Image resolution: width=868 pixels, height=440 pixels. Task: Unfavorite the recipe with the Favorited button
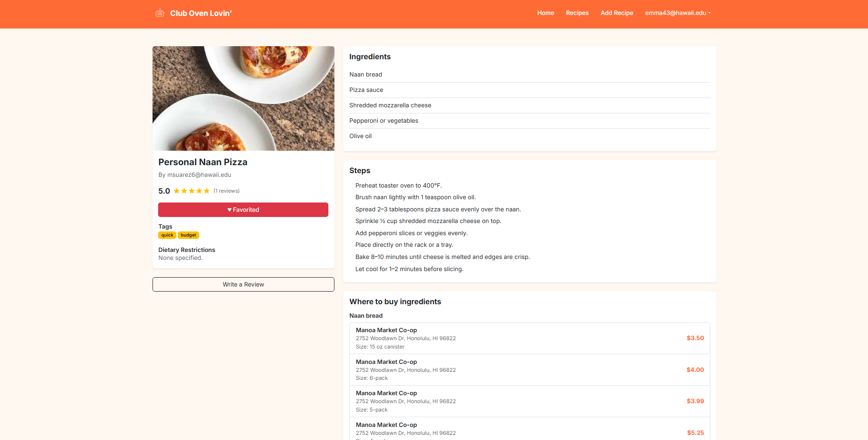(243, 210)
